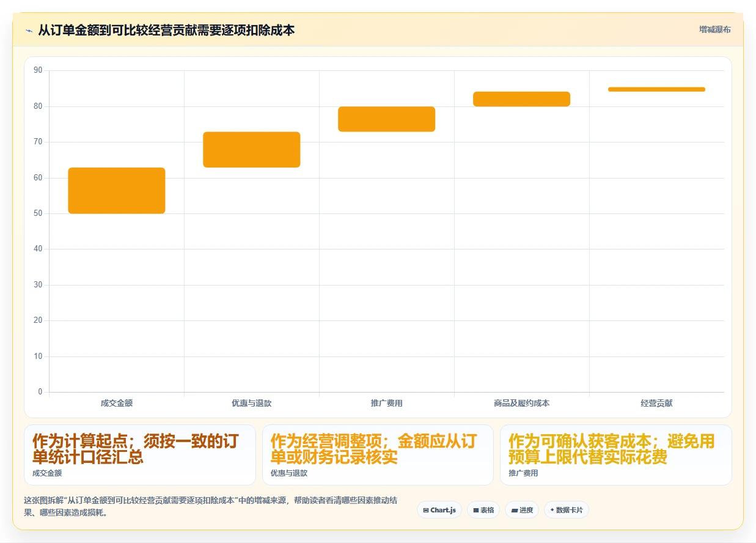
Task: Click the chart title 从订单金额到可比较经营贡献需要逐项扣除成本
Action: [x=166, y=30]
